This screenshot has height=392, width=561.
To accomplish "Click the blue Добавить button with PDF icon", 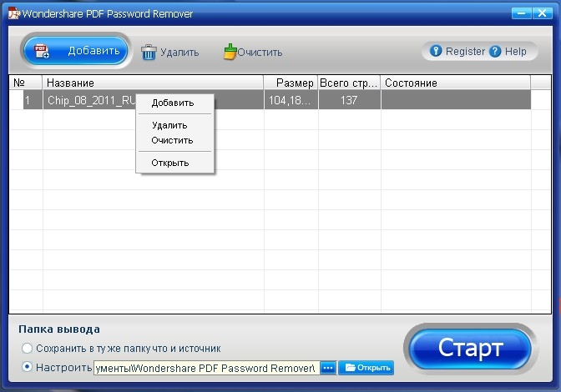I will point(75,51).
